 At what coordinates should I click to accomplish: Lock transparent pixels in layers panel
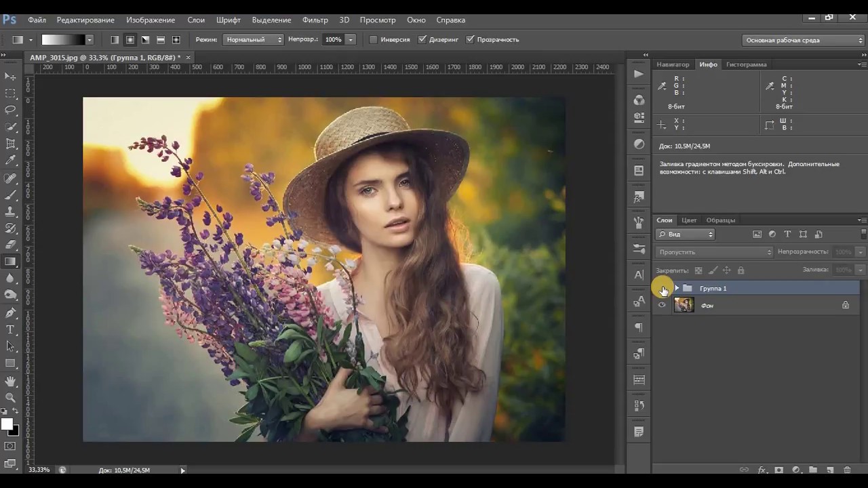pos(698,270)
